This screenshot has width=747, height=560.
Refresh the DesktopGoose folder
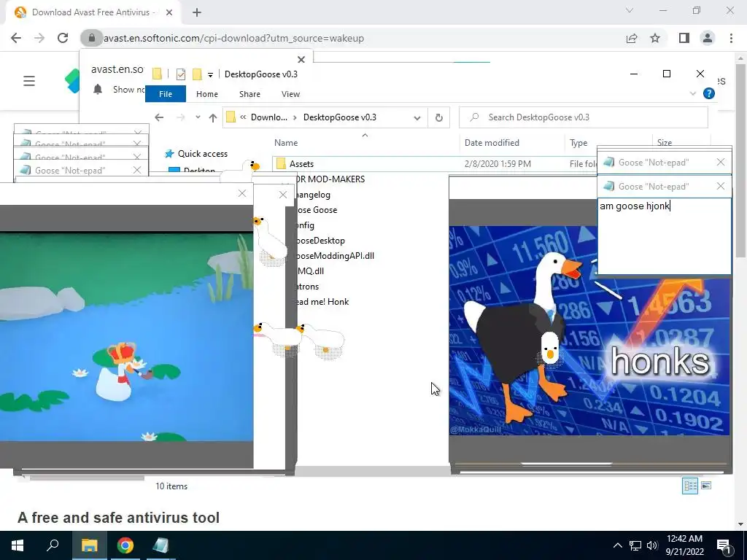(438, 117)
